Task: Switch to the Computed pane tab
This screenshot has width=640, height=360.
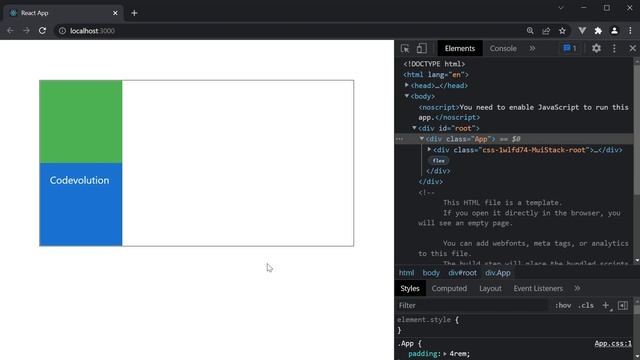Action: tap(449, 289)
